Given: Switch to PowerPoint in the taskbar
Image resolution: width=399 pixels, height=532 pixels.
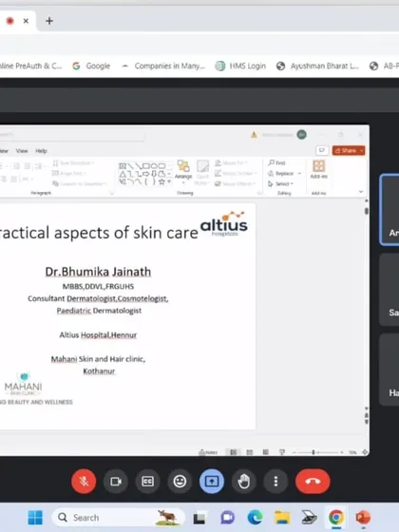Looking at the screenshot, I should click(363, 518).
